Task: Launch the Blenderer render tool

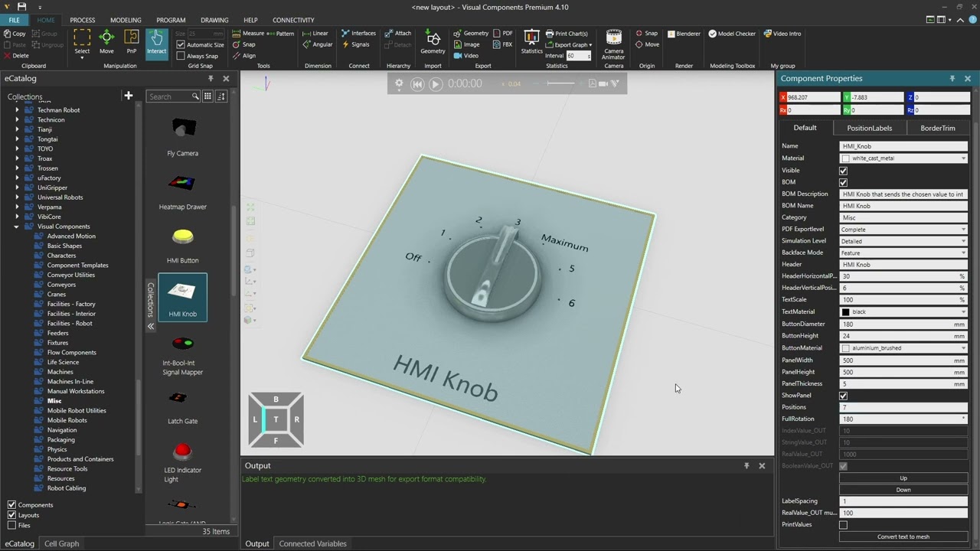Action: (684, 34)
